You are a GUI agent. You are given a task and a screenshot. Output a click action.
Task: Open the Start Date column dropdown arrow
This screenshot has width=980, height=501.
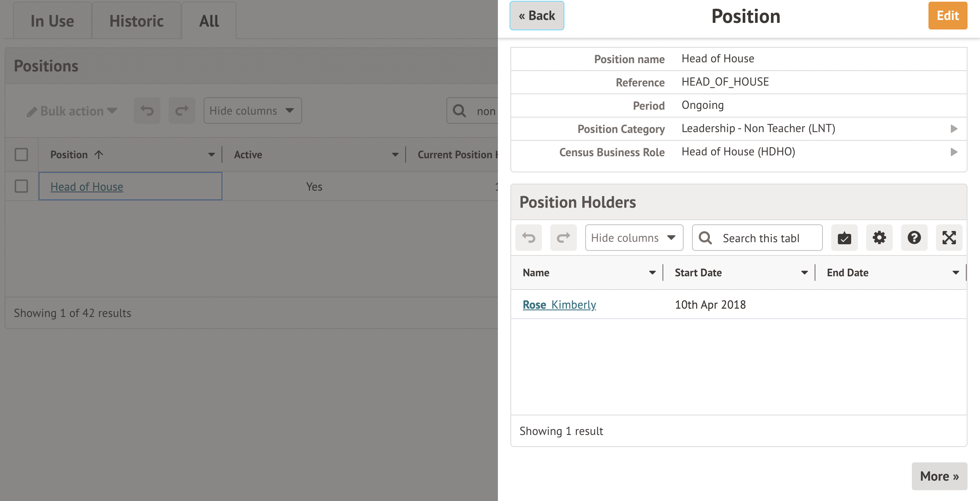tap(804, 273)
